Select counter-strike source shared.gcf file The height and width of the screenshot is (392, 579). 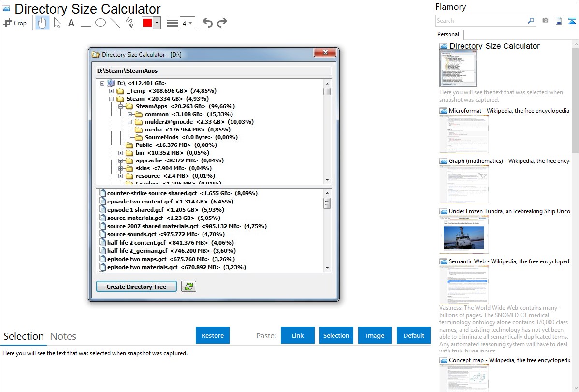(x=179, y=193)
